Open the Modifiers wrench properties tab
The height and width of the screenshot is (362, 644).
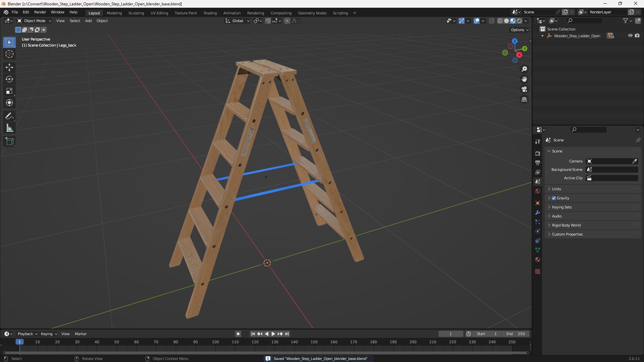538,213
